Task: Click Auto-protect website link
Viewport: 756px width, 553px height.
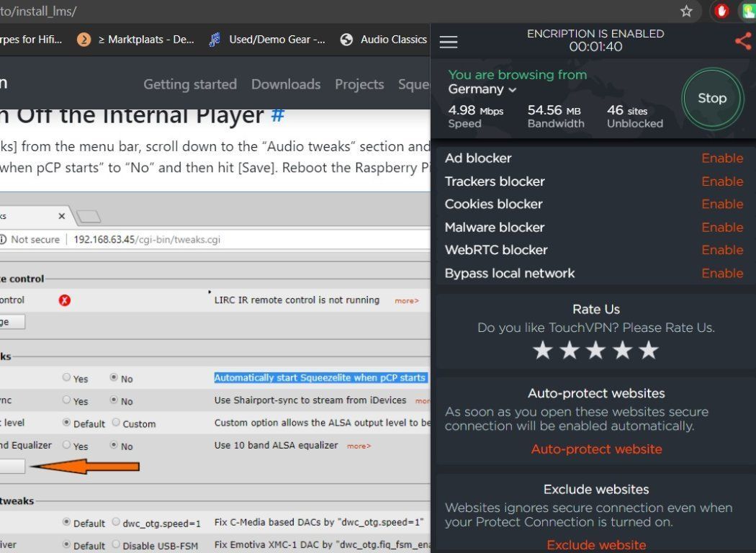Action: coord(596,449)
